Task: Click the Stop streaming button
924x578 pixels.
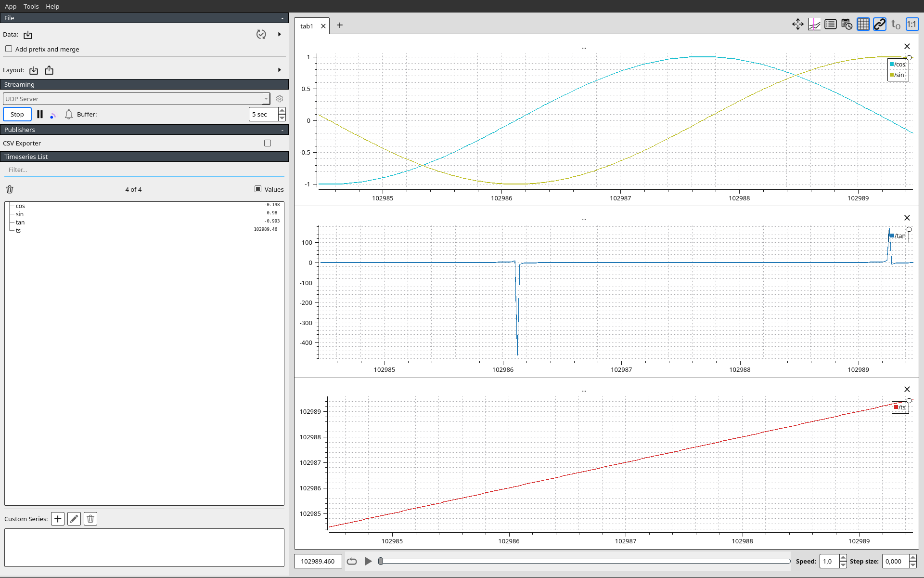Action: (17, 114)
